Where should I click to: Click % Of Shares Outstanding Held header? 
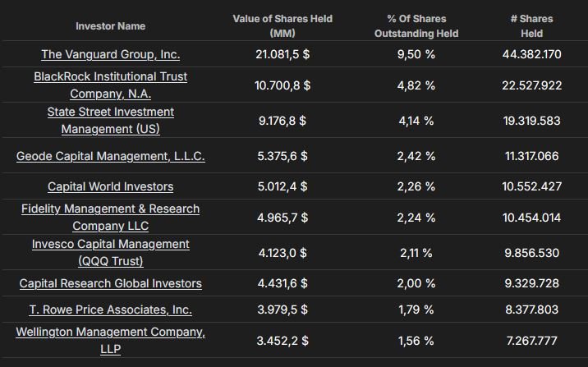416,26
